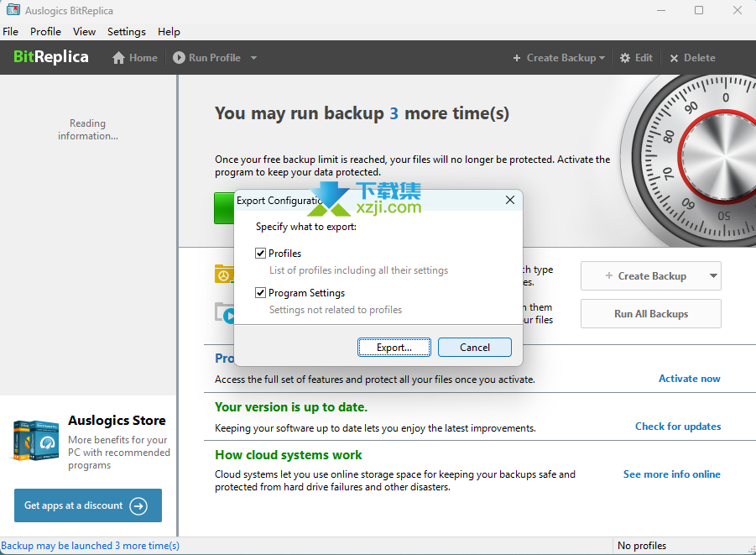Click the Export... button
This screenshot has width=756, height=555.
394,348
